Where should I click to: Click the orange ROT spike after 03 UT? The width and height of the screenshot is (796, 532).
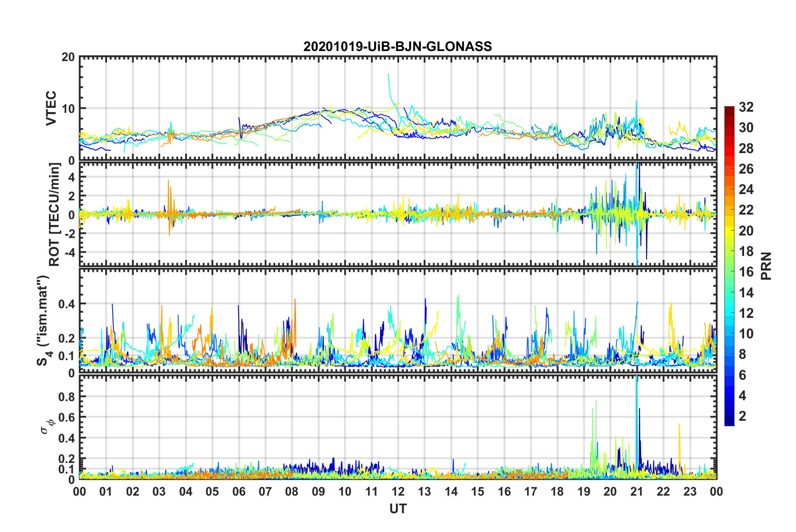point(169,207)
